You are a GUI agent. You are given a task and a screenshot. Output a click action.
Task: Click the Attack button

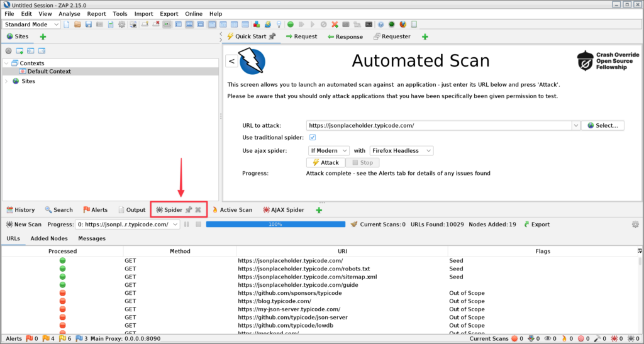click(x=326, y=162)
